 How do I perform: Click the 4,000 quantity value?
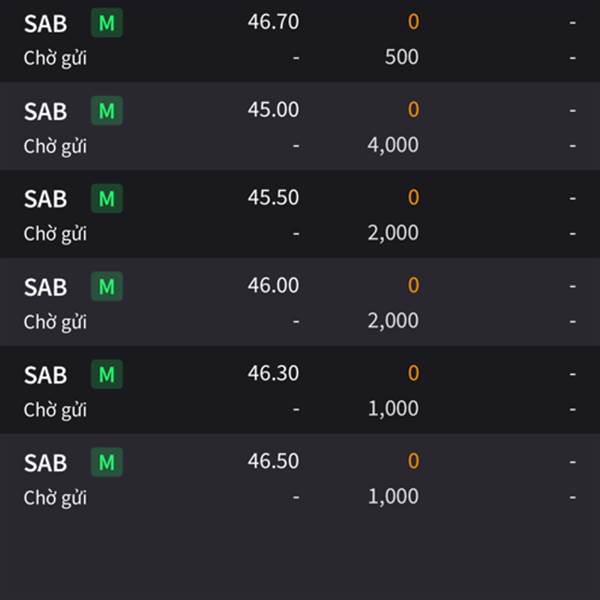393,145
